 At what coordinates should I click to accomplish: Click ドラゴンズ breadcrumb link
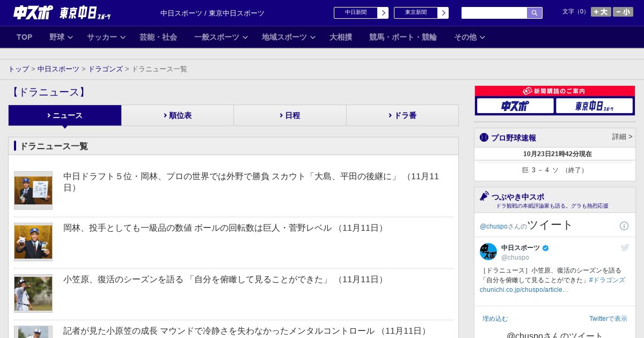106,69
